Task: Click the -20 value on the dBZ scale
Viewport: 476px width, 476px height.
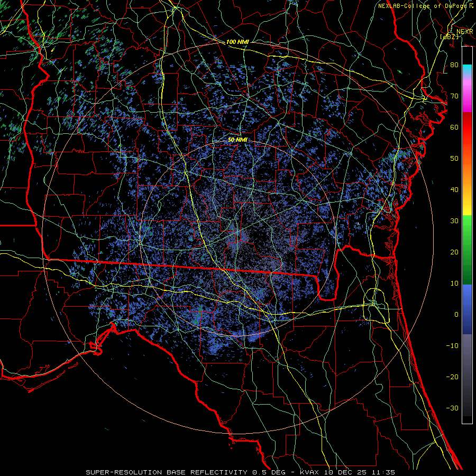Action: (x=452, y=377)
